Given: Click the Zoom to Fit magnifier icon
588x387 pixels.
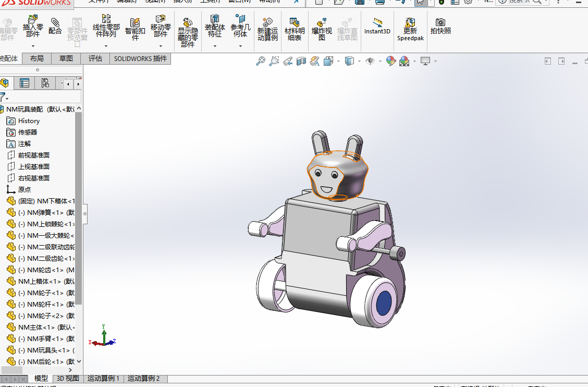Looking at the screenshot, I should [x=260, y=61].
